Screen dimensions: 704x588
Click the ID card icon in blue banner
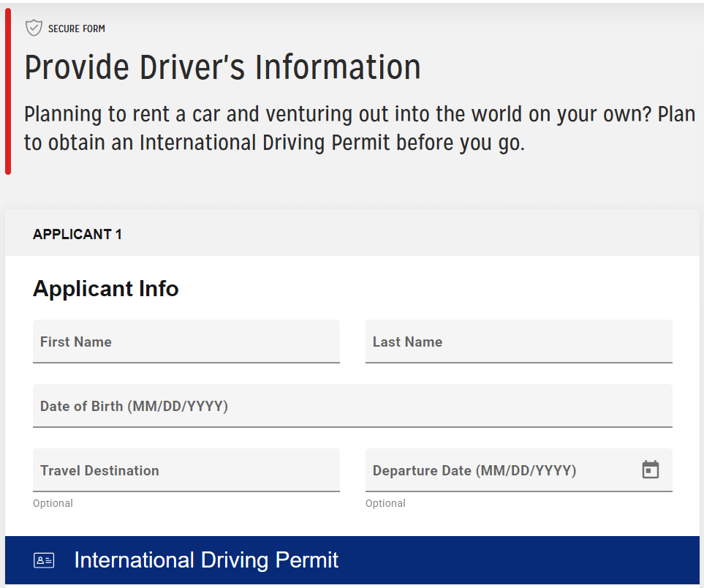44,561
